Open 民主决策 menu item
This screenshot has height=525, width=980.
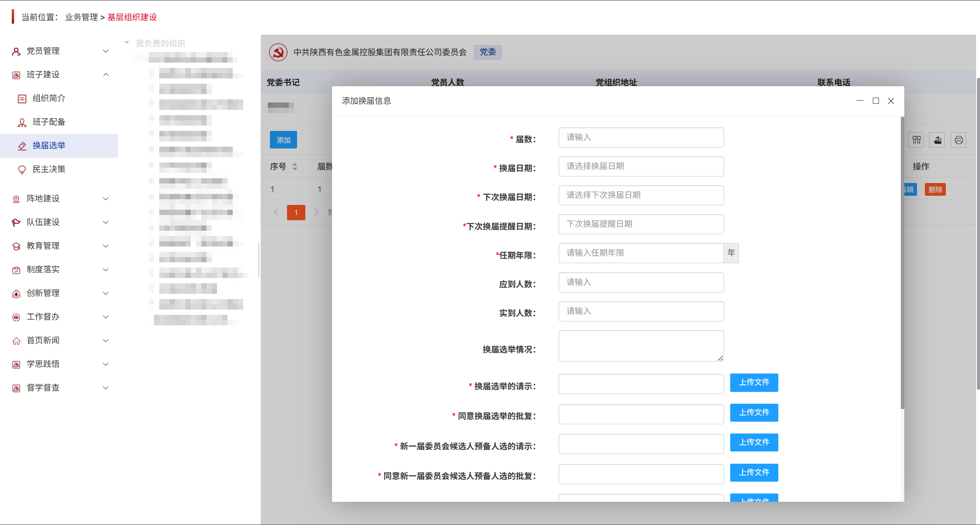click(49, 169)
